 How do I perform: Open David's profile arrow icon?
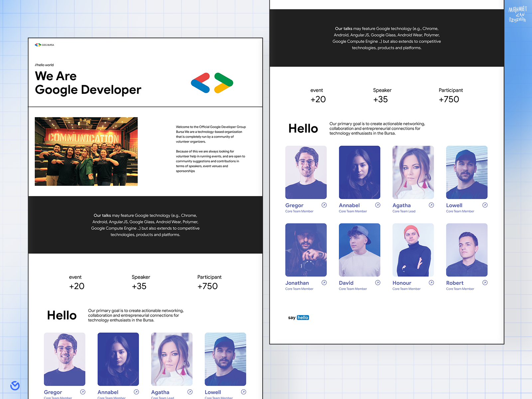(378, 283)
